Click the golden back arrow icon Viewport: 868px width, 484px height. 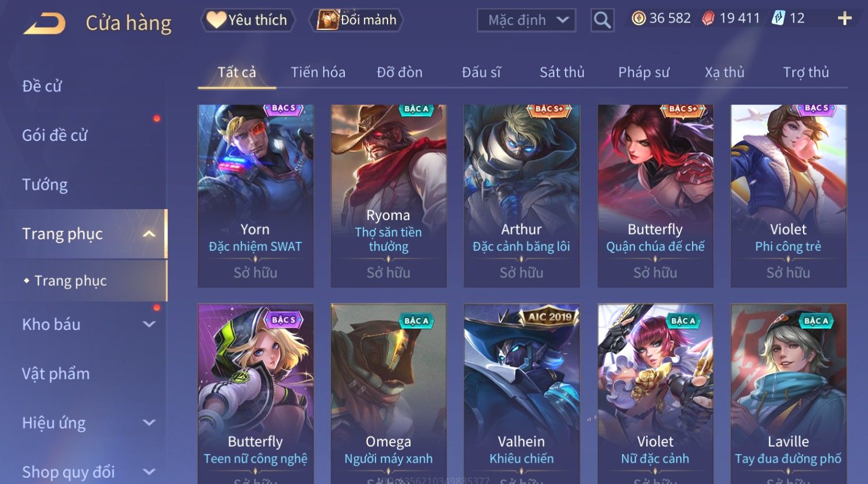point(45,24)
